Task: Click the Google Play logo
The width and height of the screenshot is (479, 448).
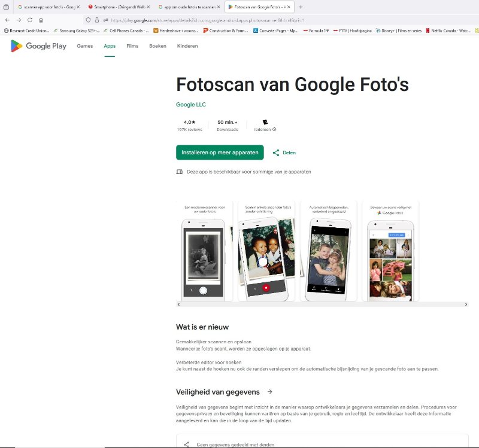Action: click(38, 46)
